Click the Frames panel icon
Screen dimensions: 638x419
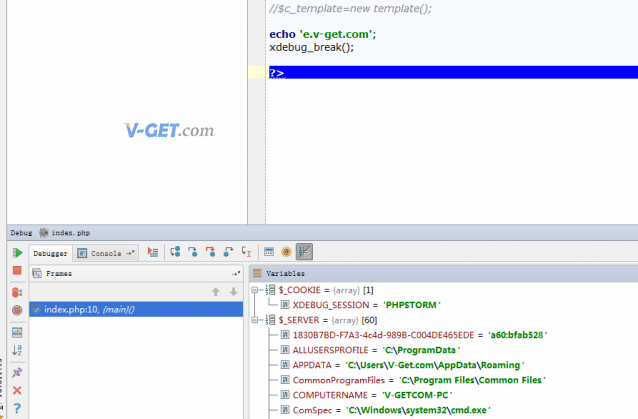[37, 273]
